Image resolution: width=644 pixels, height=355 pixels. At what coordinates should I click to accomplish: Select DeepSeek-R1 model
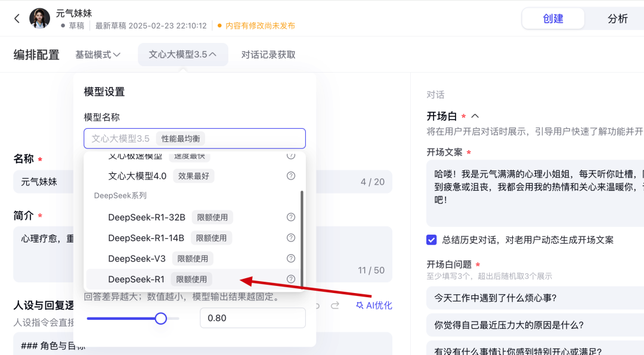pos(194,279)
